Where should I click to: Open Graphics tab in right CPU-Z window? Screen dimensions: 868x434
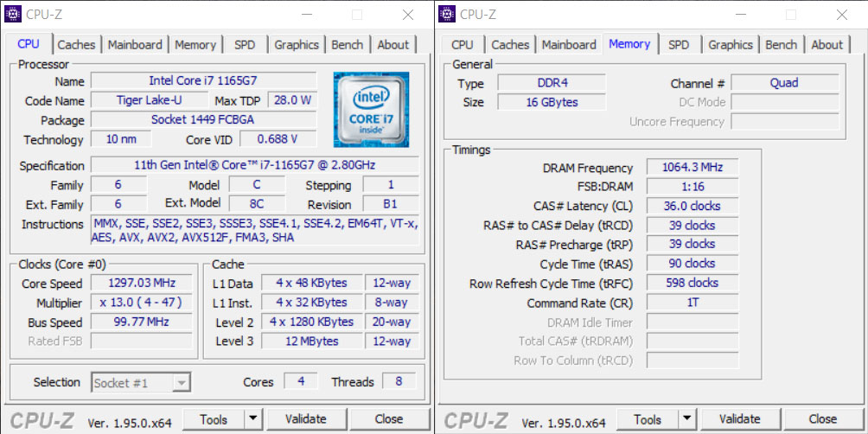coord(731,45)
